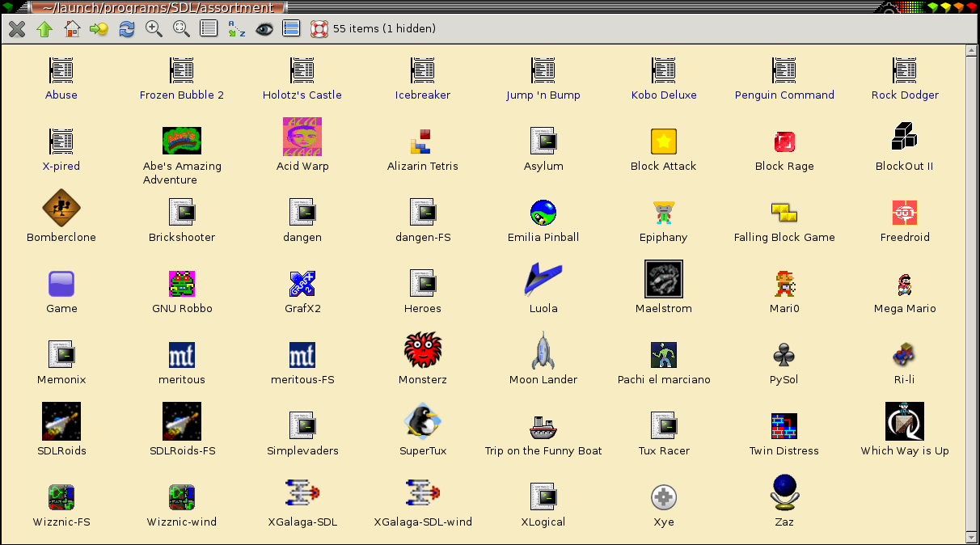Click the XGalaga-SDL spaceship icon
The image size is (980, 545).
point(302,492)
